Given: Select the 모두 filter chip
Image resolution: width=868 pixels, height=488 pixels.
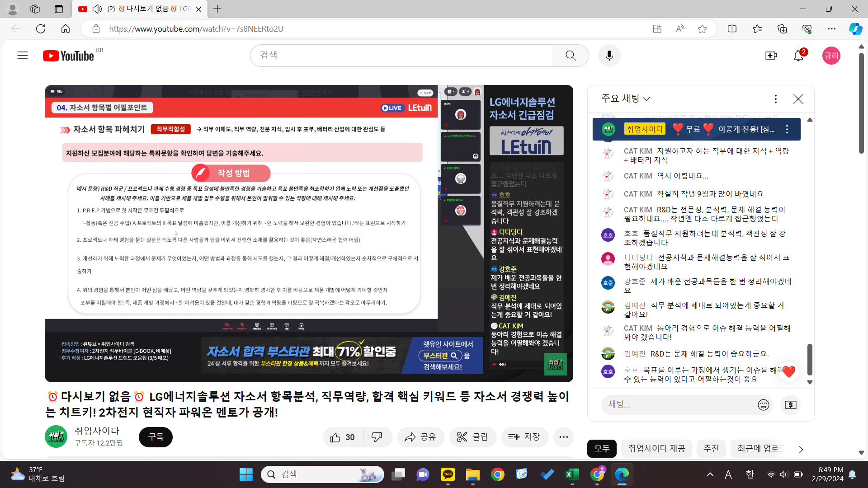Looking at the screenshot, I should [x=602, y=449].
